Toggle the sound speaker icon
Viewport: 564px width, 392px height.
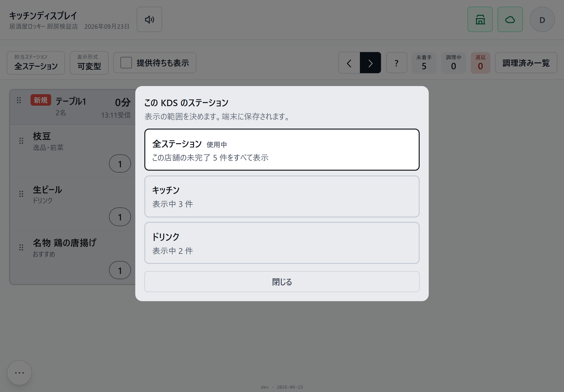click(149, 19)
